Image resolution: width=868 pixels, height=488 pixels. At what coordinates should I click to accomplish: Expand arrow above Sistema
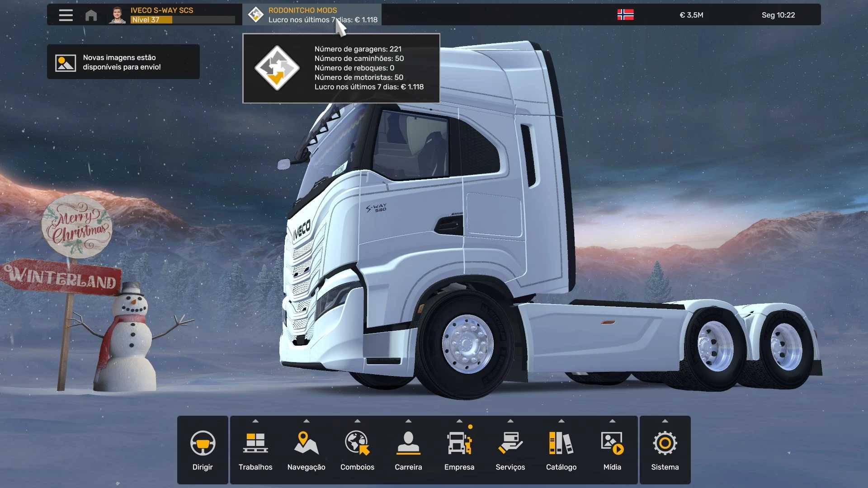click(665, 421)
